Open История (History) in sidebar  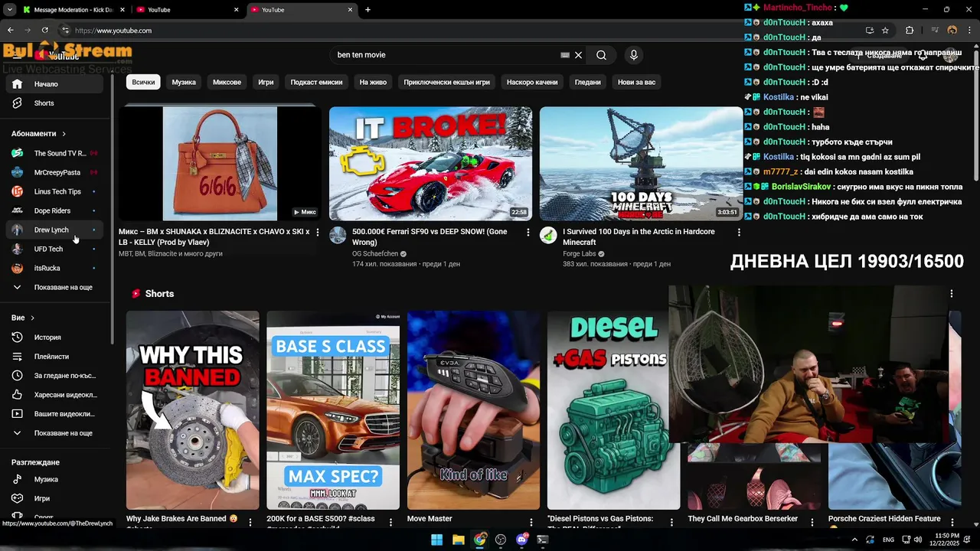pos(54,337)
